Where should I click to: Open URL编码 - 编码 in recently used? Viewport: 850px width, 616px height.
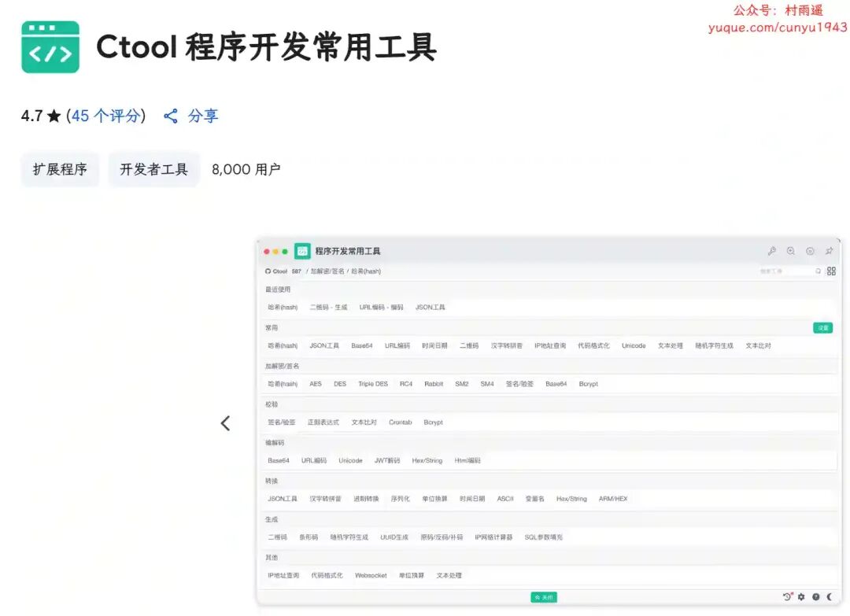coord(381,307)
